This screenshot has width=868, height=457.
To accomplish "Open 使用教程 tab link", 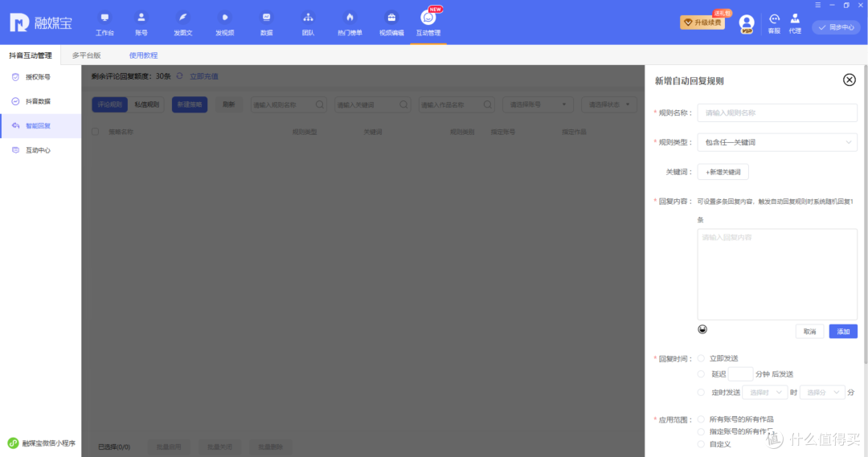I will [x=143, y=55].
